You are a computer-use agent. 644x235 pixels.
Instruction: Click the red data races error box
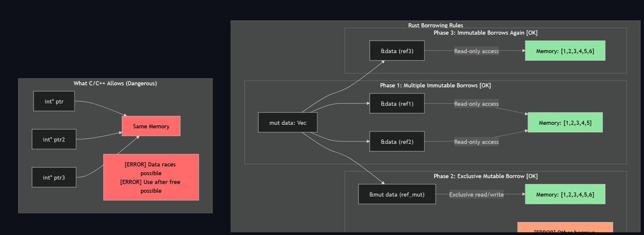[151, 177]
